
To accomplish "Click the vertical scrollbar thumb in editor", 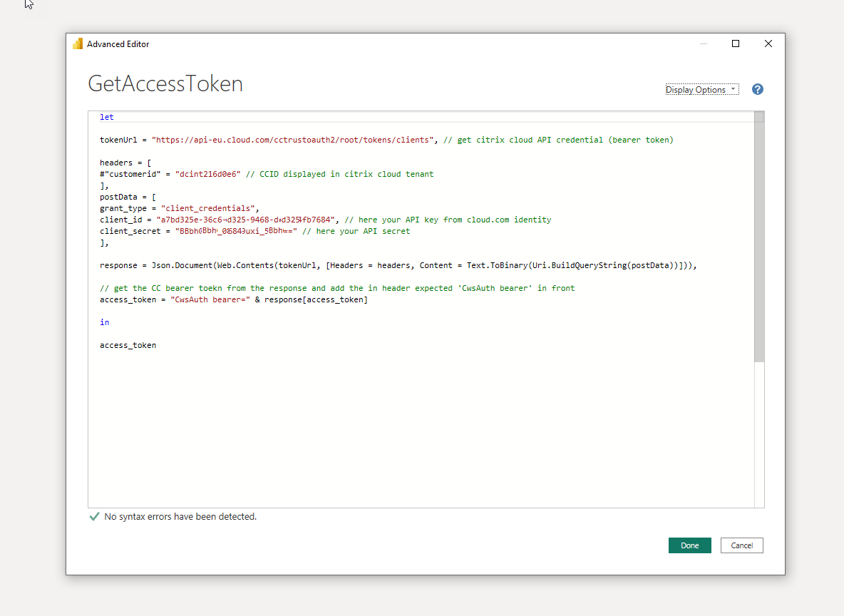I will [x=759, y=237].
